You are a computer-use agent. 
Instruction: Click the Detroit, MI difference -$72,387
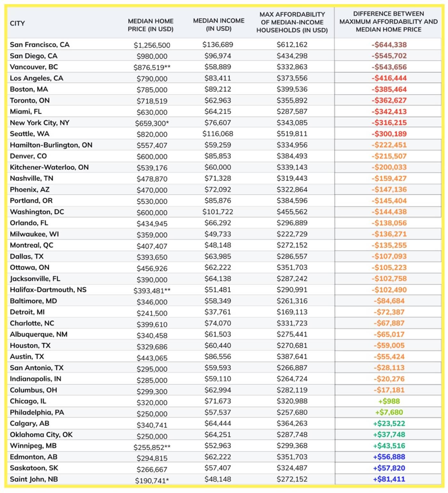pos(389,312)
